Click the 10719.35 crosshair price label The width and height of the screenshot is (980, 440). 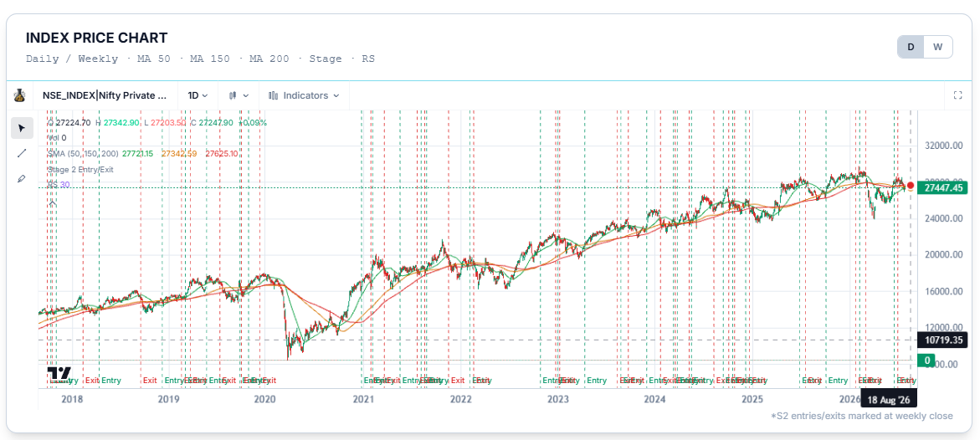click(x=942, y=340)
